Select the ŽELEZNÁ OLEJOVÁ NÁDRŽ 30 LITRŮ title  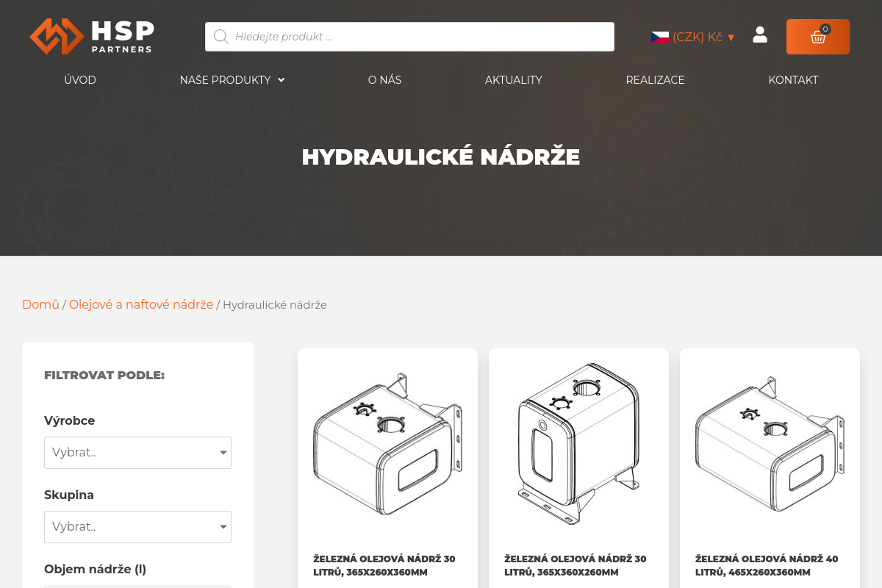[384, 565]
